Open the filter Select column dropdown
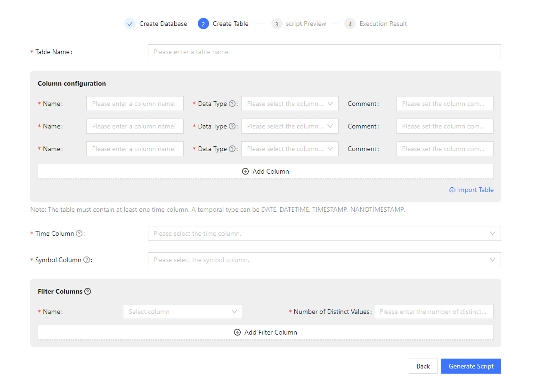This screenshot has width=535, height=392. [183, 312]
